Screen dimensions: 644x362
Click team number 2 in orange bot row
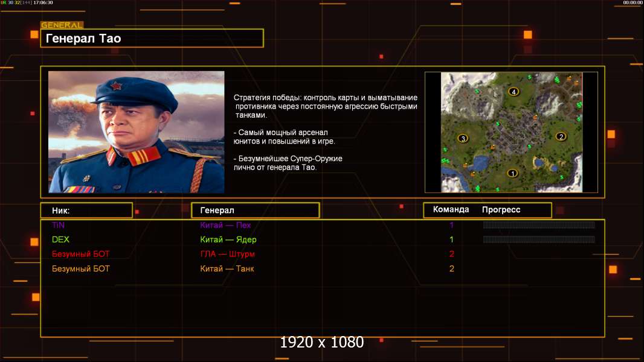[x=452, y=268]
